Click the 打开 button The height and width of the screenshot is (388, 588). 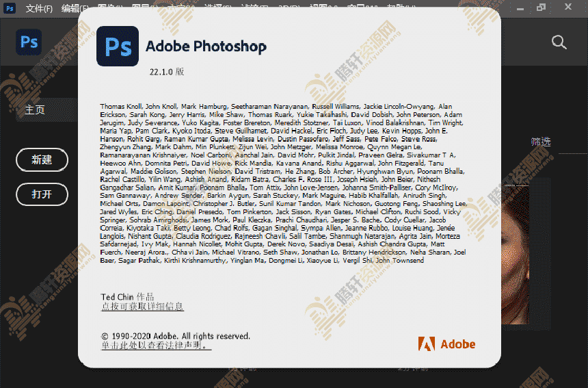coord(42,194)
